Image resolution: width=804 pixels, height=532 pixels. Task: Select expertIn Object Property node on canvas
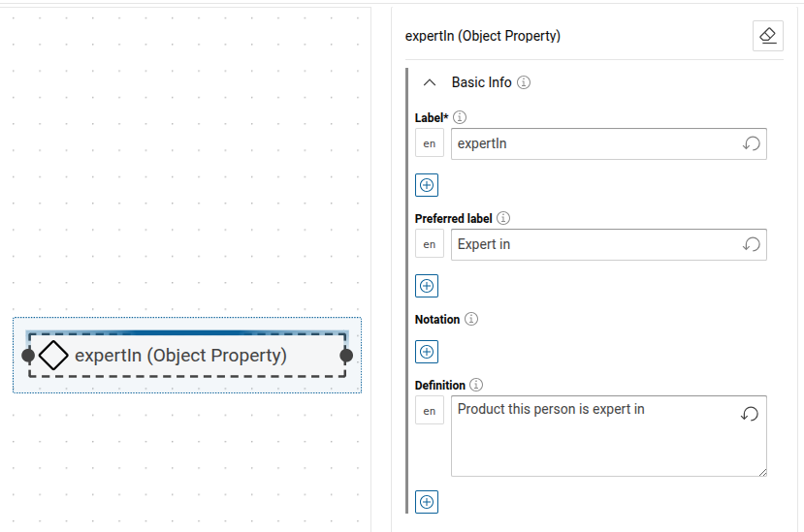pyautogui.click(x=180, y=356)
